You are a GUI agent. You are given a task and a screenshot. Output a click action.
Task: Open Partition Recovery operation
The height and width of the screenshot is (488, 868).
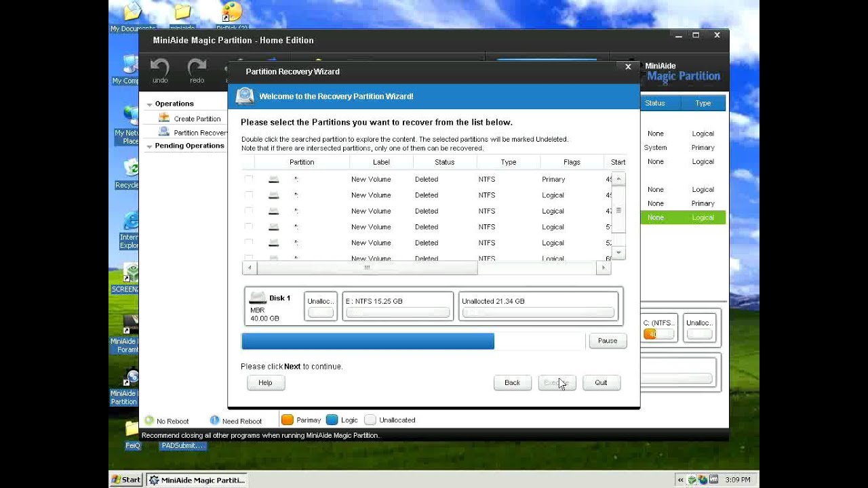click(200, 133)
